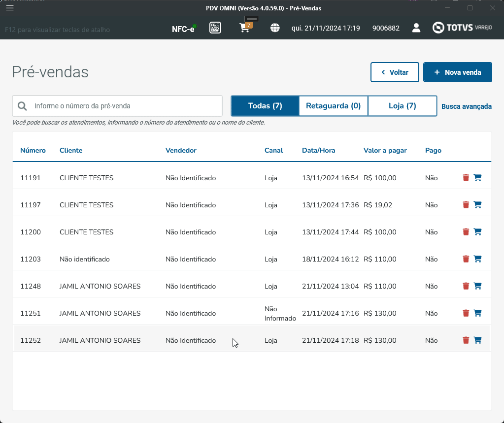Switch to the Loja (7) tab

403,106
